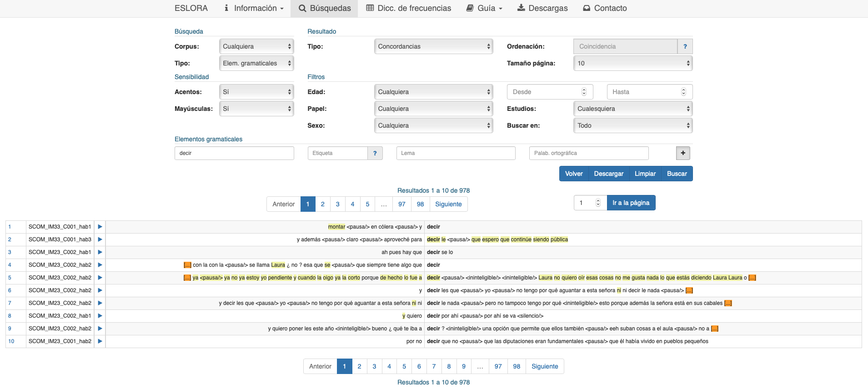Expand the Estudios dropdown
This screenshot has width=868, height=389.
point(632,109)
